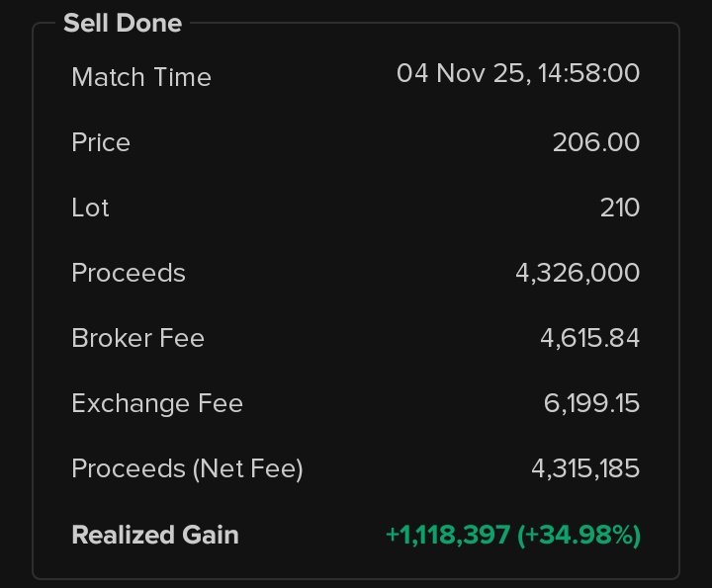Click the lot quantity 210
The width and height of the screenshot is (712, 588).
click(x=619, y=208)
